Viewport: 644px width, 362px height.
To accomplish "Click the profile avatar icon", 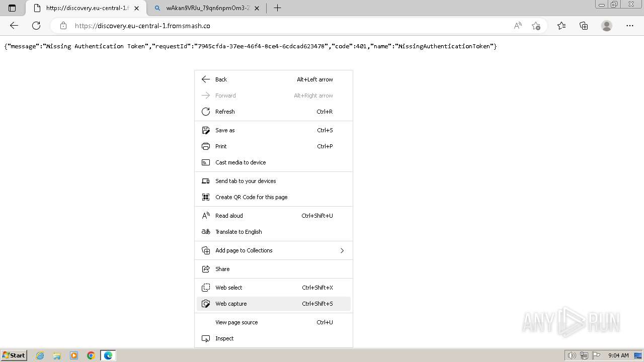I will 607,26.
